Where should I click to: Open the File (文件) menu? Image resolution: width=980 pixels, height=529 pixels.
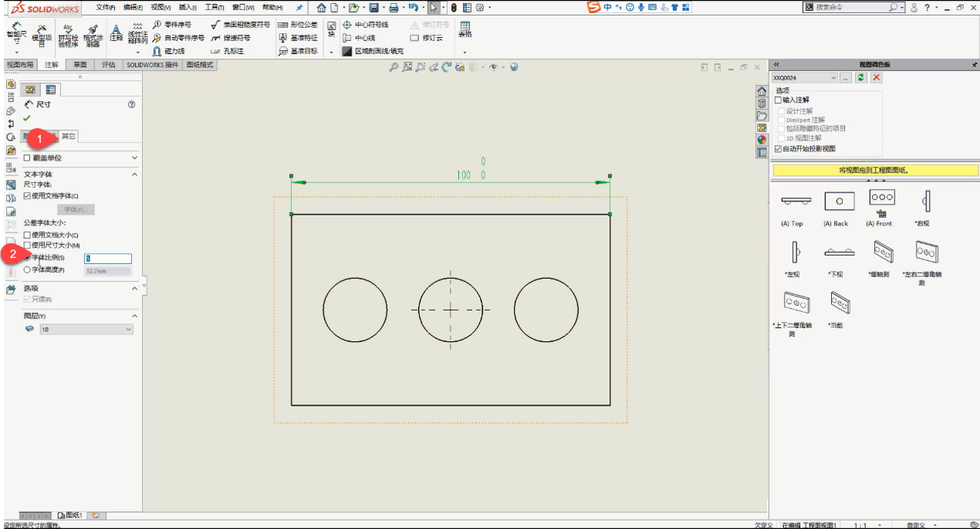click(x=105, y=8)
